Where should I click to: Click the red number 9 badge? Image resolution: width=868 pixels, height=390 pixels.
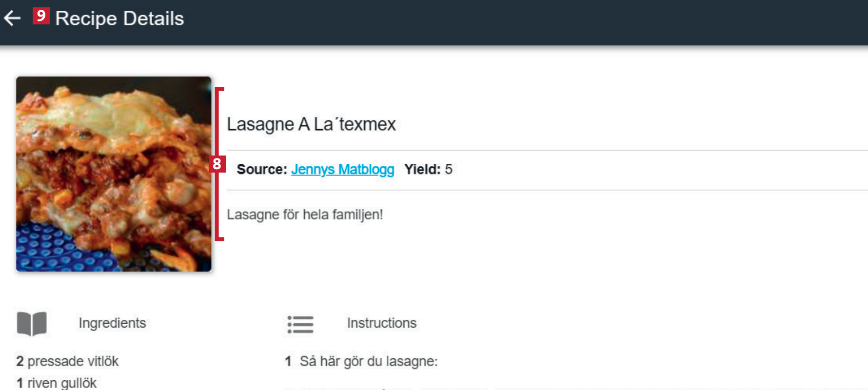[x=41, y=16]
